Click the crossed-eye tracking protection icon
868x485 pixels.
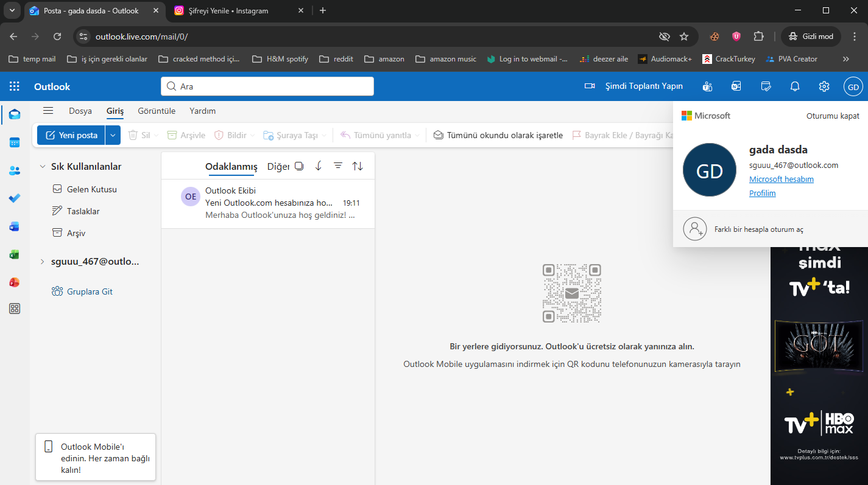665,37
